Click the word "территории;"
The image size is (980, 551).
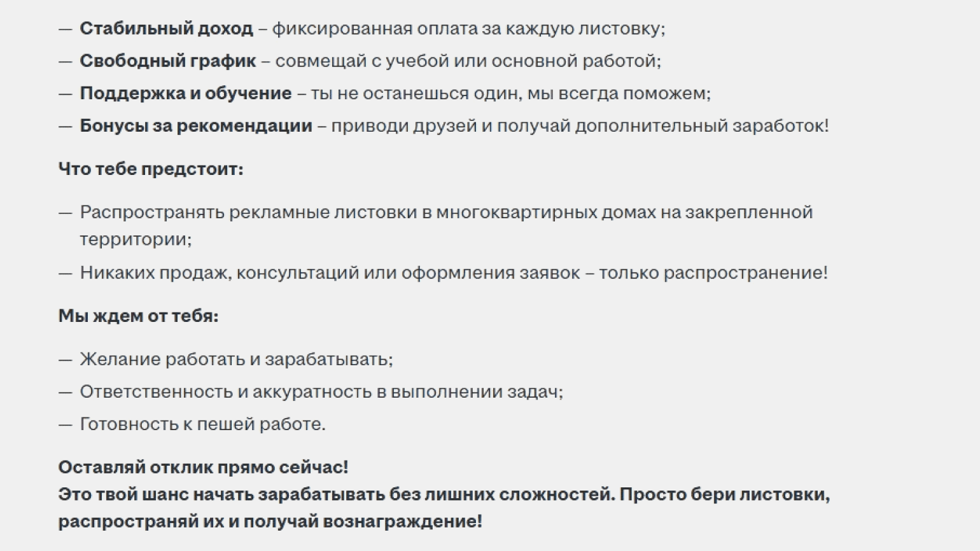point(136,240)
